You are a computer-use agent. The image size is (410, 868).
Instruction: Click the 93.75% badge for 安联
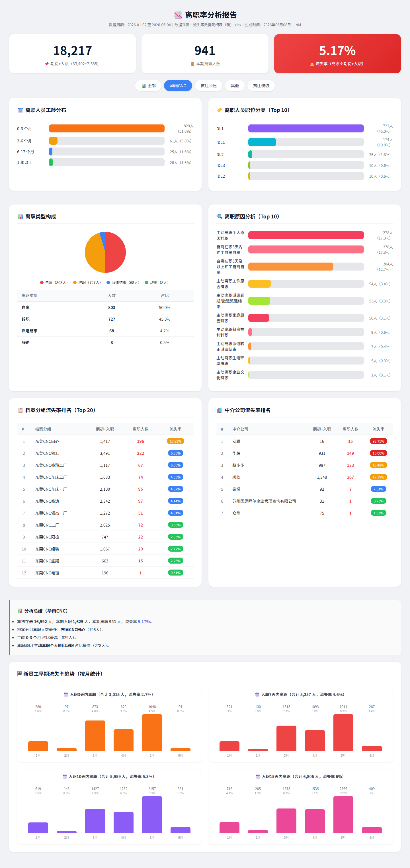[378, 441]
